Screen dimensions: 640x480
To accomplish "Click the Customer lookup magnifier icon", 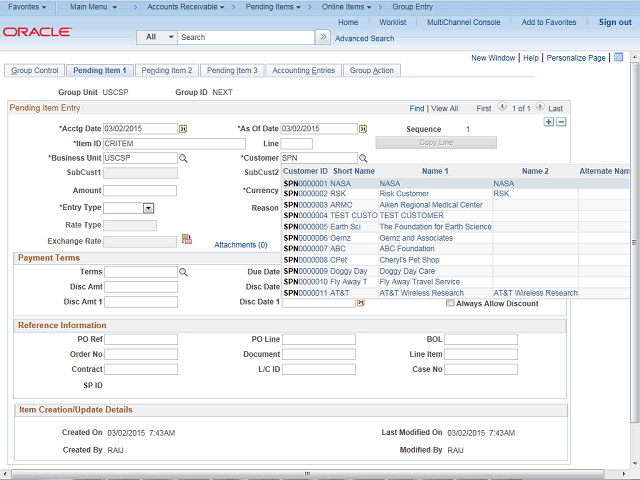I will (363, 158).
